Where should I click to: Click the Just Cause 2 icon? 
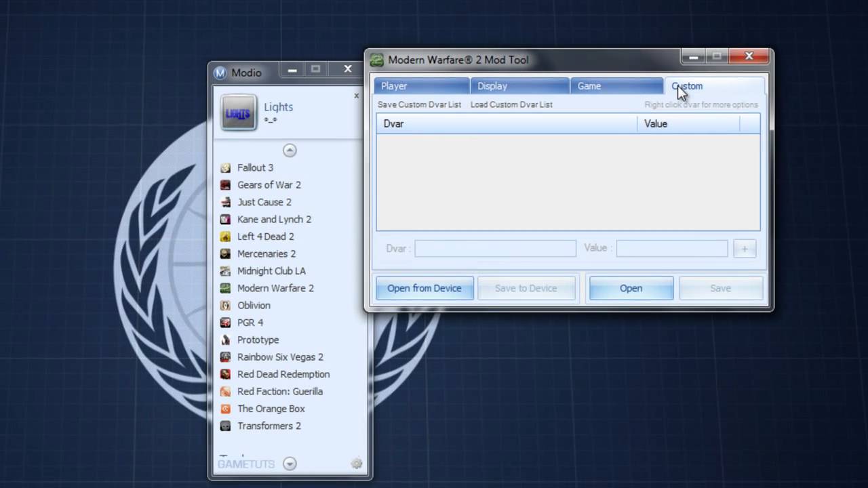(x=225, y=202)
